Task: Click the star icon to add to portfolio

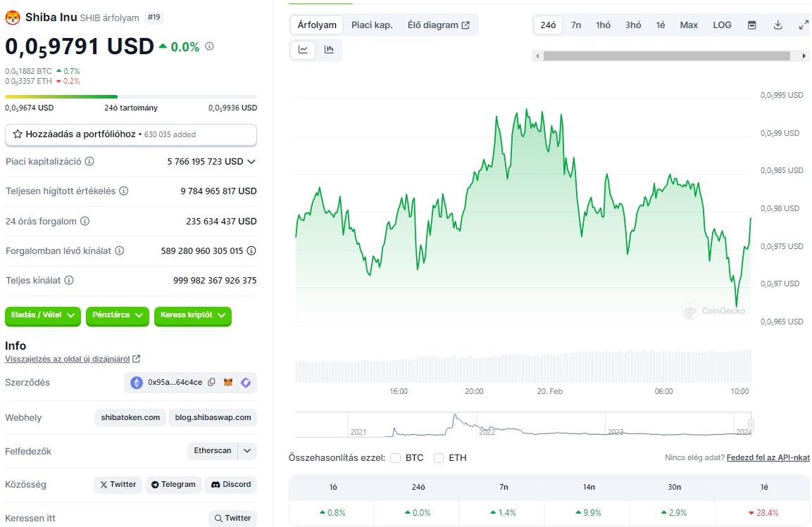Action: [18, 134]
